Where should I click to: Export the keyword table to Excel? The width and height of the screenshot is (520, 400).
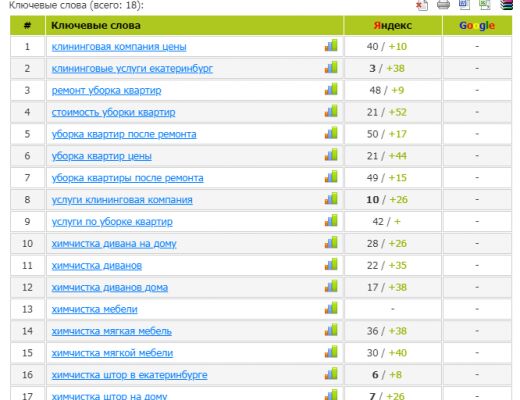pos(485,4)
